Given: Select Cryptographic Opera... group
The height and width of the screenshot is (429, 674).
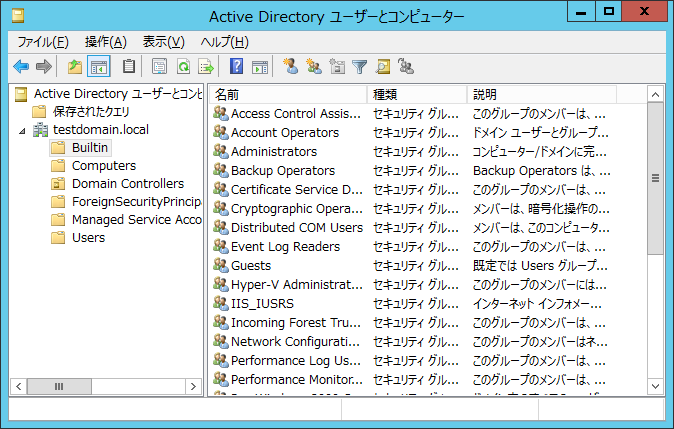Looking at the screenshot, I should pos(297,208).
